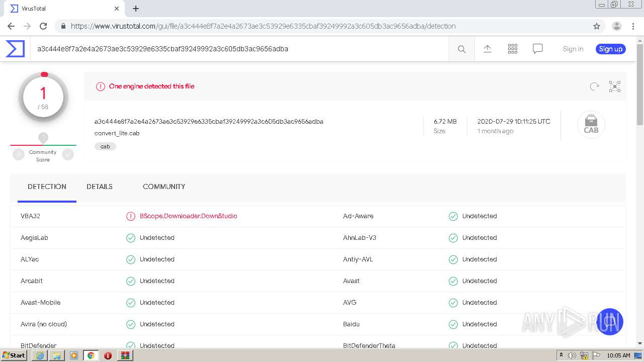Click the Opera taskbar icon

point(108,355)
